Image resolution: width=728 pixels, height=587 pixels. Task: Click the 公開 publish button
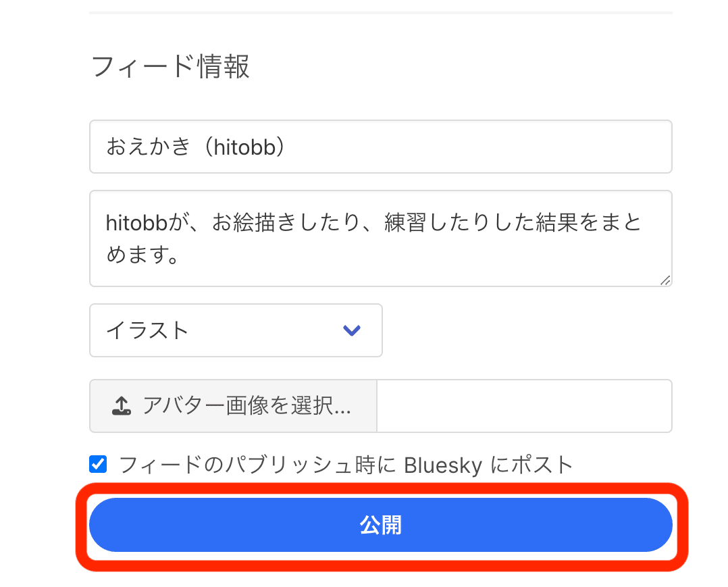381,525
